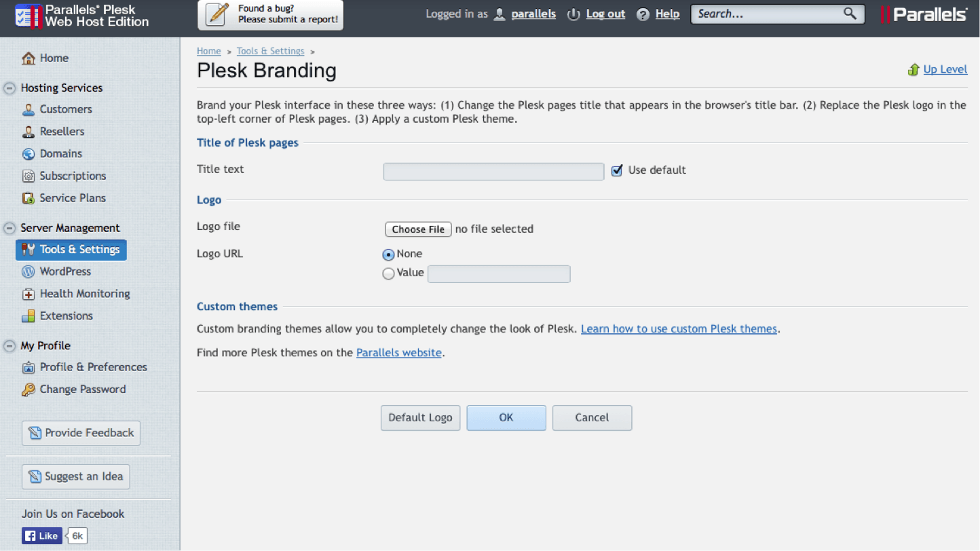The height and width of the screenshot is (551, 980).
Task: Click the Provide Feedback button
Action: pyautogui.click(x=81, y=433)
